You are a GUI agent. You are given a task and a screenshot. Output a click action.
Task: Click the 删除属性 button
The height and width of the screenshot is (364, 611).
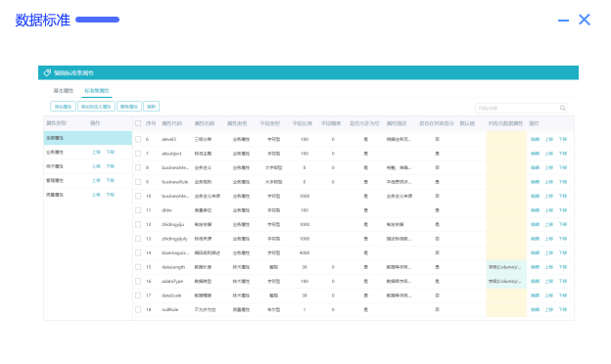tap(129, 107)
